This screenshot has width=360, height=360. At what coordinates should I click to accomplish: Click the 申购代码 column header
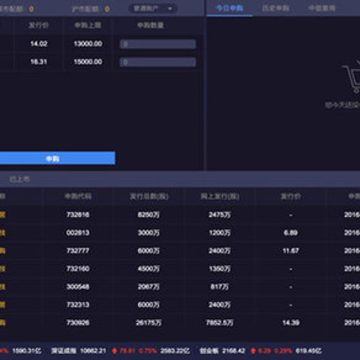78,197
